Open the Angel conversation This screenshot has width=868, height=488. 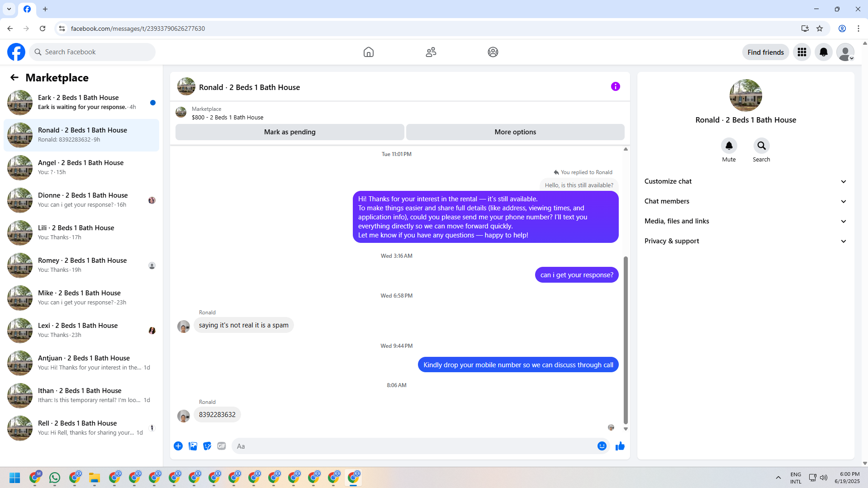[81, 168]
